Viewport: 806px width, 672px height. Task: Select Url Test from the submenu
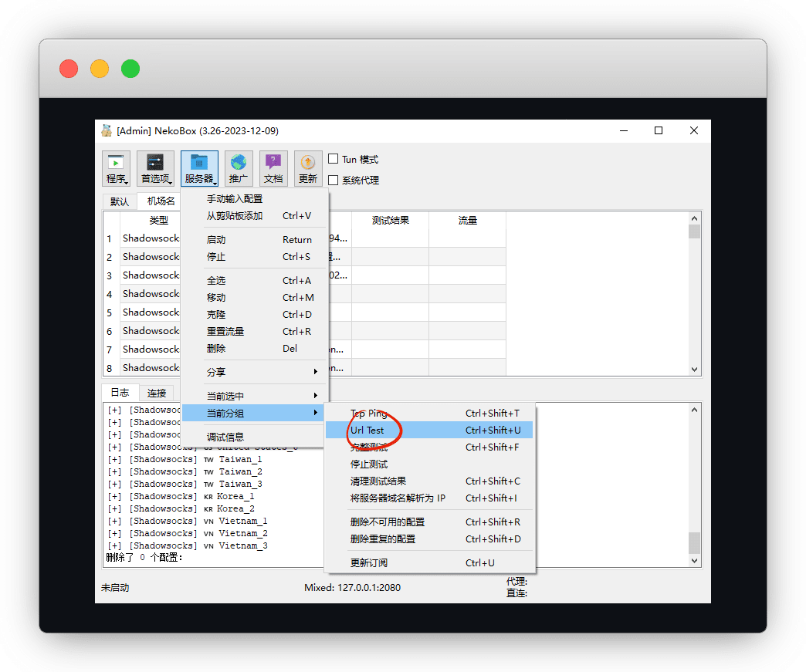pos(367,431)
